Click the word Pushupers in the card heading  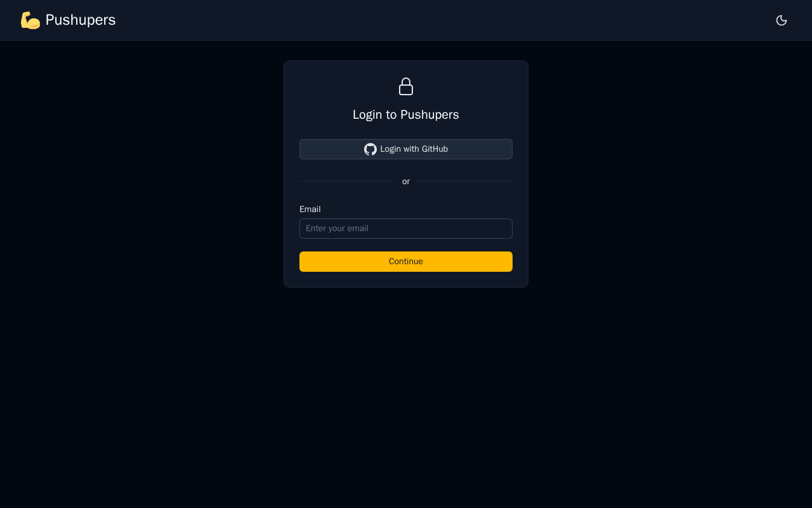(x=429, y=115)
